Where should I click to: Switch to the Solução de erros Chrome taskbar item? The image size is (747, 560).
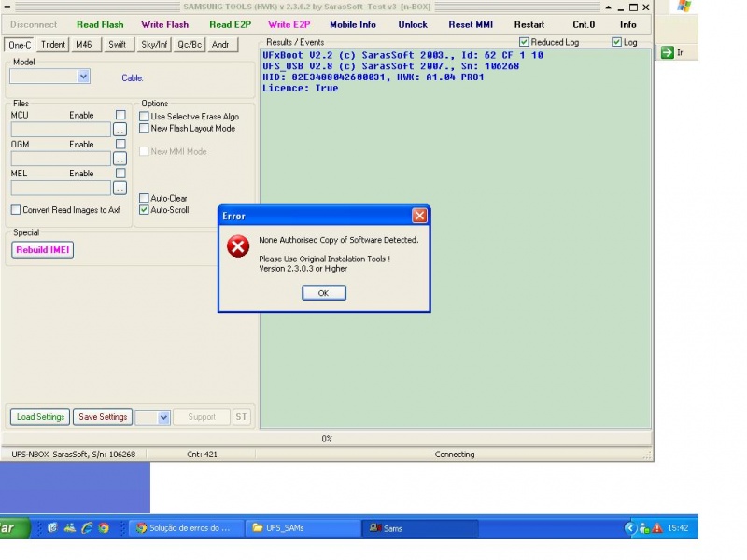pyautogui.click(x=186, y=528)
